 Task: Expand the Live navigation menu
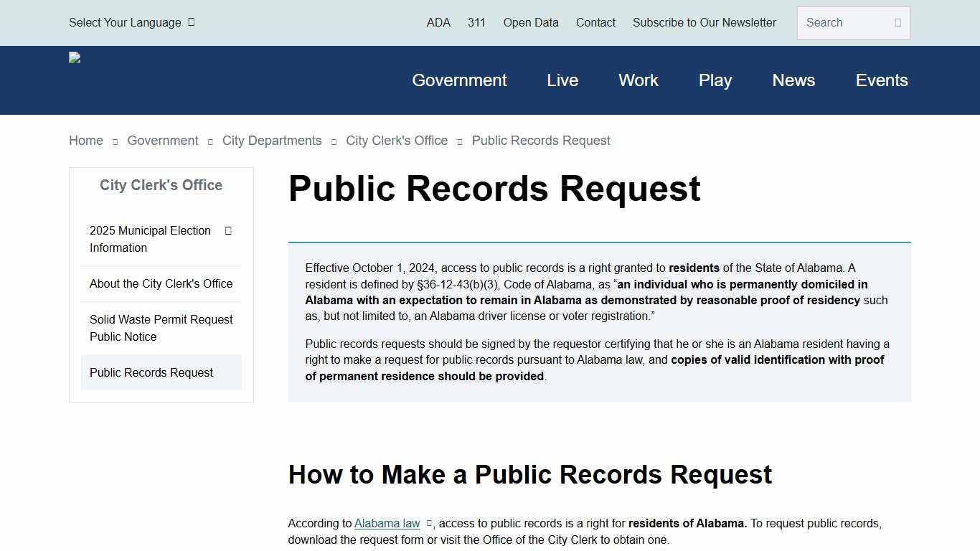coord(562,80)
